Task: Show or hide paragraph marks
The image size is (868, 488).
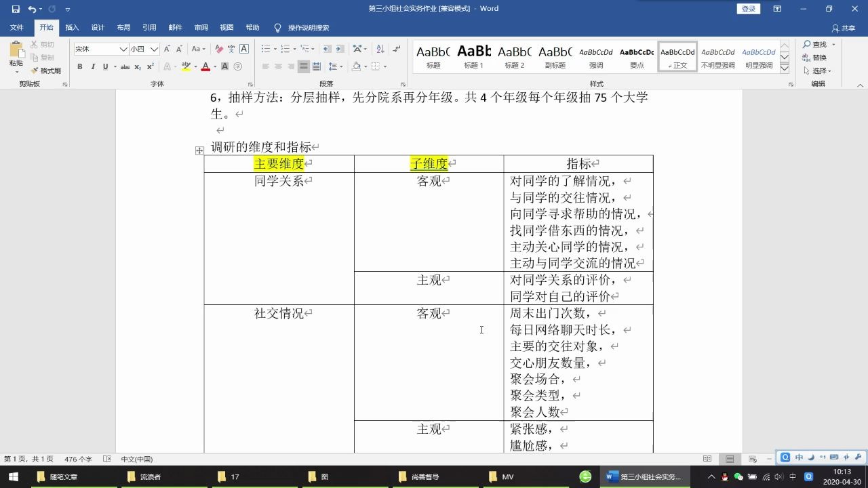Action: 396,49
